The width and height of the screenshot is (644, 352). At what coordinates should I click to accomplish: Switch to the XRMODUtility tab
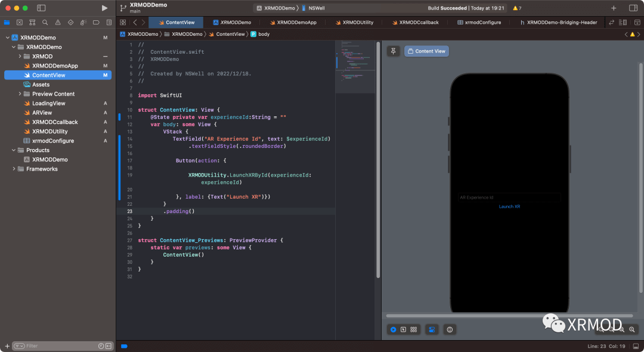[x=354, y=23]
